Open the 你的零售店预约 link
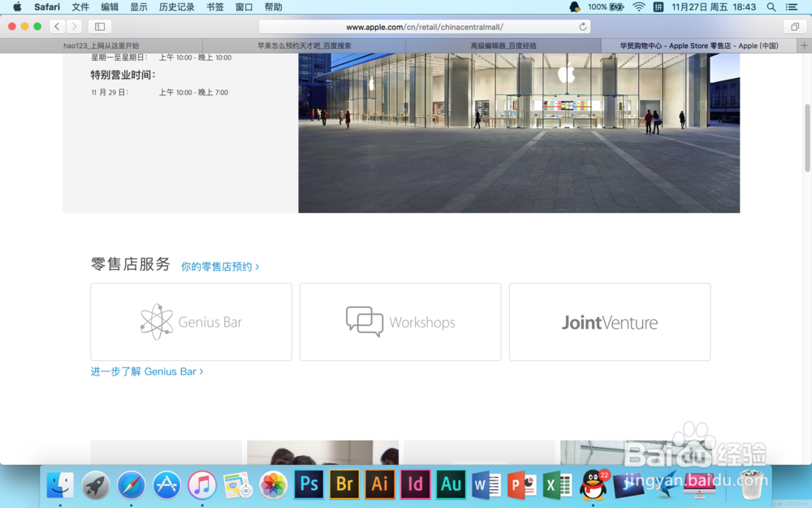 click(219, 267)
